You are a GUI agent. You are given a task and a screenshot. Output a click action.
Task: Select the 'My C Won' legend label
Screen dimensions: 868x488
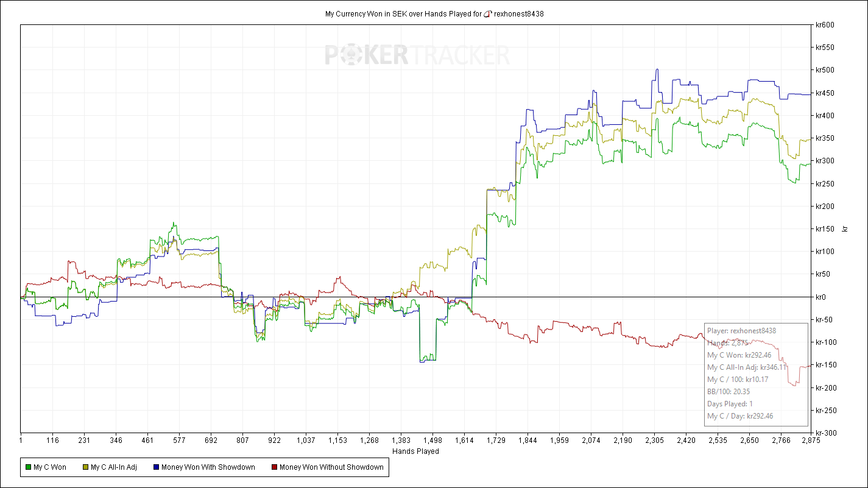[x=50, y=467]
